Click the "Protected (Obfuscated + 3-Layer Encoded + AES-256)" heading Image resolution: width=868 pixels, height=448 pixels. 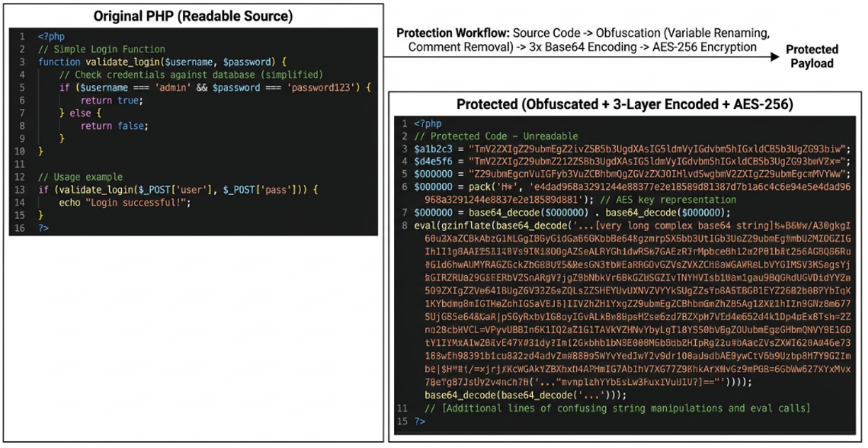coord(624,105)
